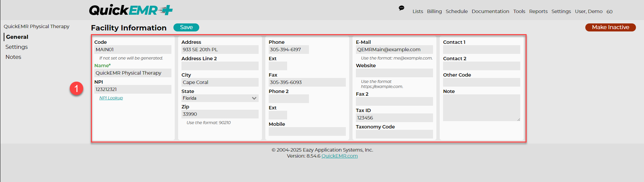Click the Zip field with 33990
This screenshot has width=644, height=182.
click(220, 114)
